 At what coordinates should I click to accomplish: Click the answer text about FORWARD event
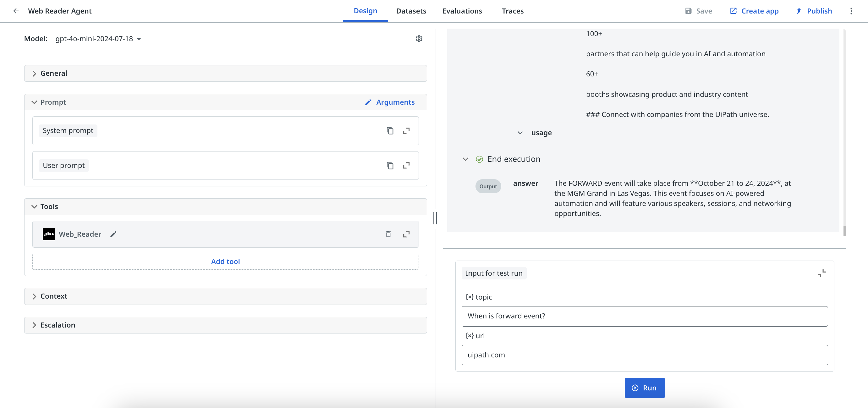(673, 198)
